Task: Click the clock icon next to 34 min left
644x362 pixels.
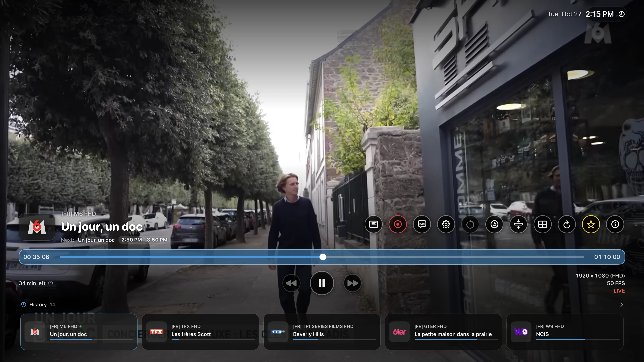Action: (x=50, y=283)
